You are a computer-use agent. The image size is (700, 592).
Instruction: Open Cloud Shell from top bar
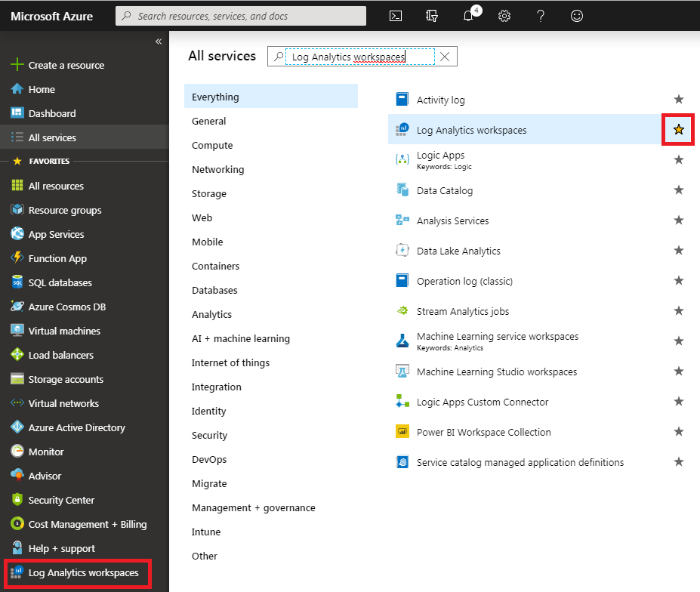click(395, 16)
